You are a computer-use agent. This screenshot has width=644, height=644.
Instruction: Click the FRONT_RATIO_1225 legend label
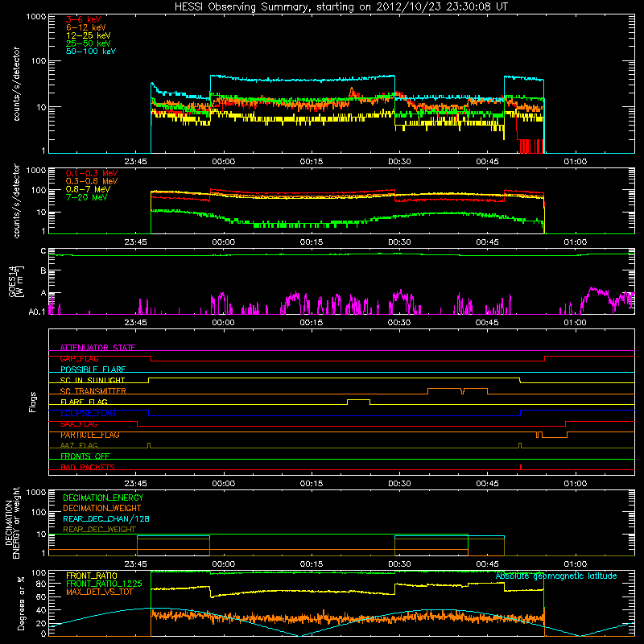point(104,584)
